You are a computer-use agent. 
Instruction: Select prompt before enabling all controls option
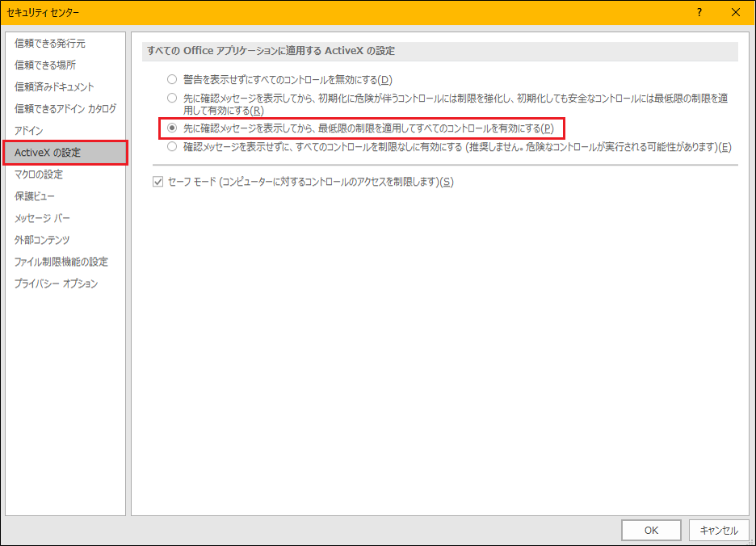pyautogui.click(x=170, y=128)
